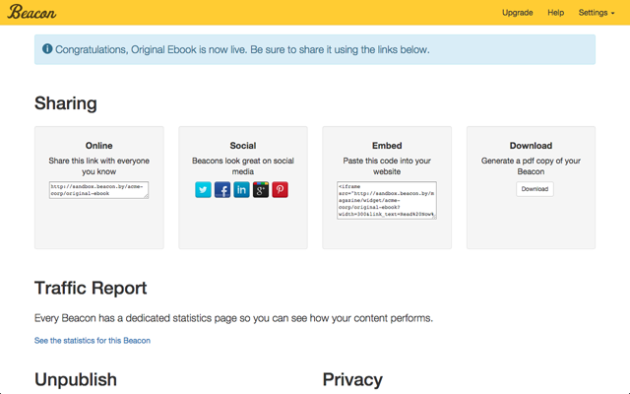Click the Download PDF button
Viewport: 630px width, 394px height.
point(534,189)
